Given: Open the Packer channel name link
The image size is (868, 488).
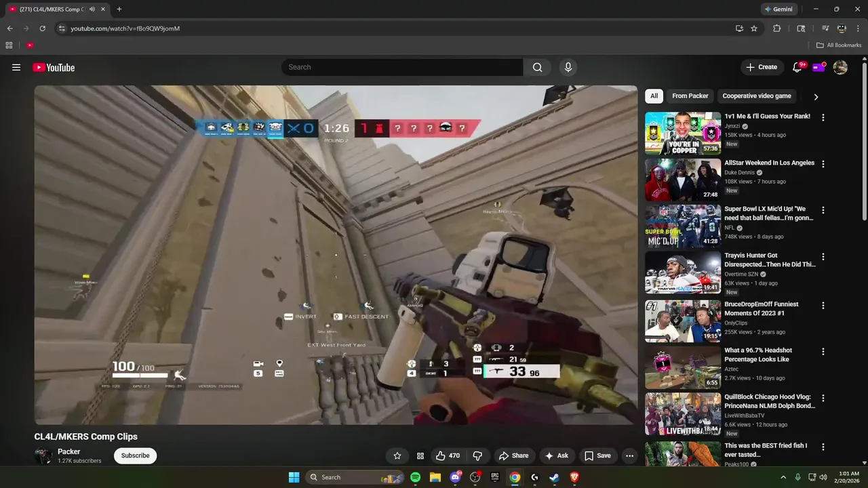Looking at the screenshot, I should 69,451.
